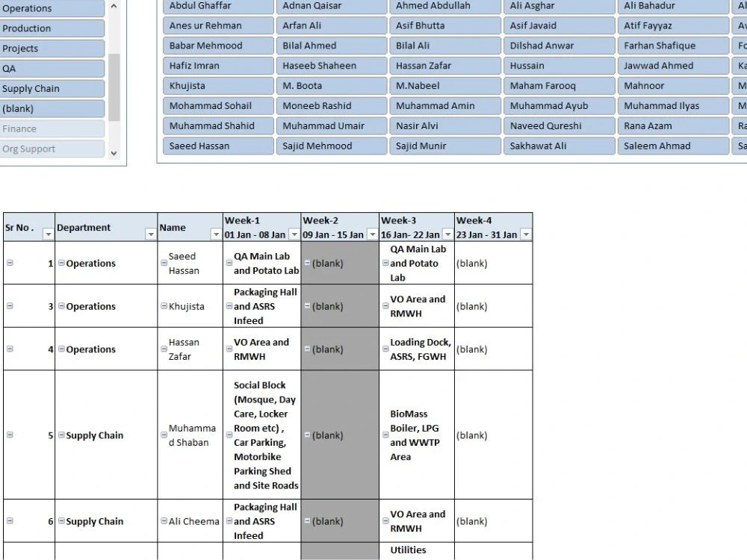The height and width of the screenshot is (560, 747).
Task: Filter by Abdul Ghaffar in name slicer
Action: click(x=218, y=6)
